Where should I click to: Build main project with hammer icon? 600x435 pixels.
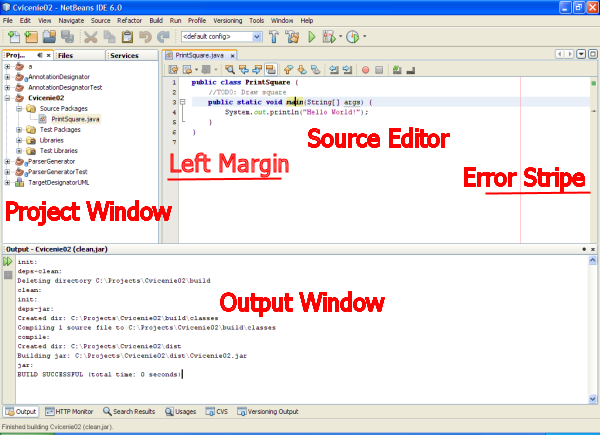point(274,37)
